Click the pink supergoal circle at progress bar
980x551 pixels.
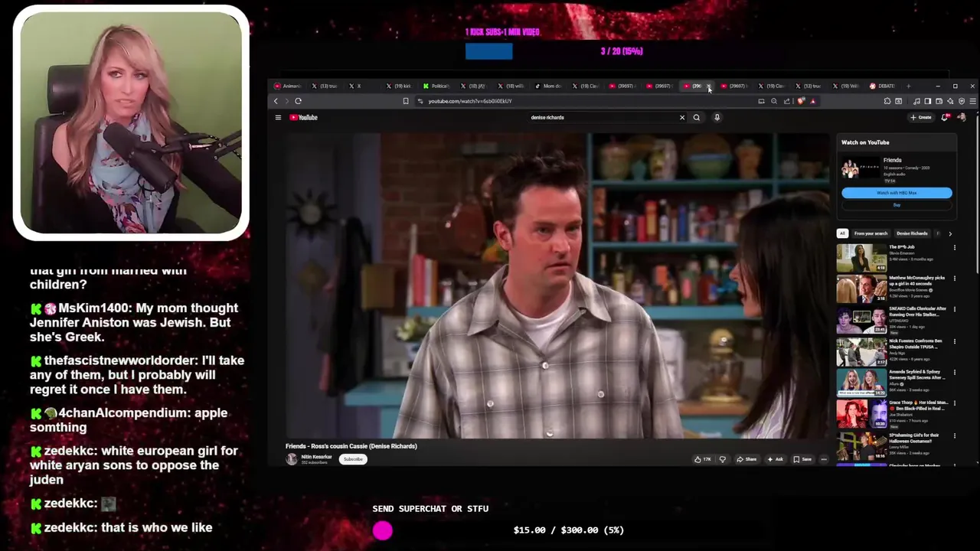[383, 530]
